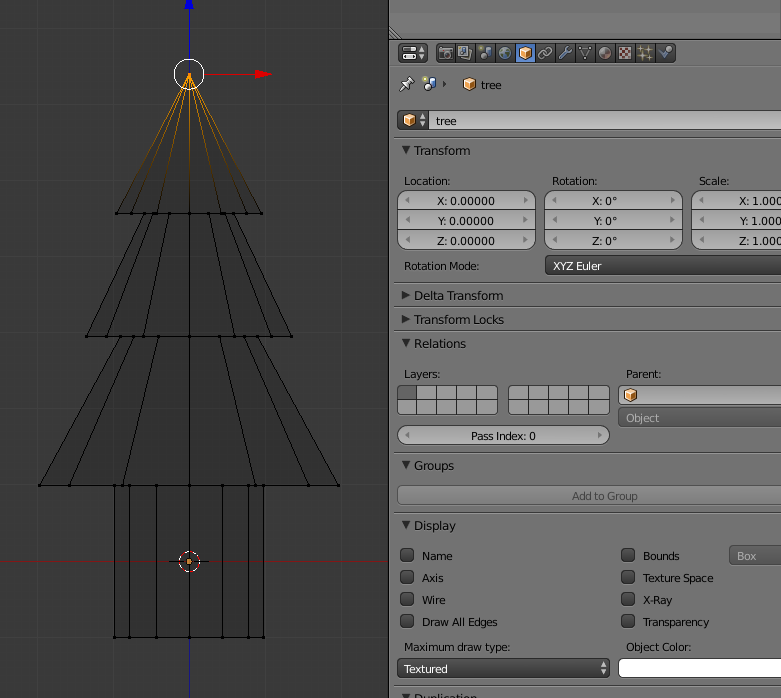The height and width of the screenshot is (698, 781).
Task: Enable the X-Ray checkbox
Action: coord(628,599)
